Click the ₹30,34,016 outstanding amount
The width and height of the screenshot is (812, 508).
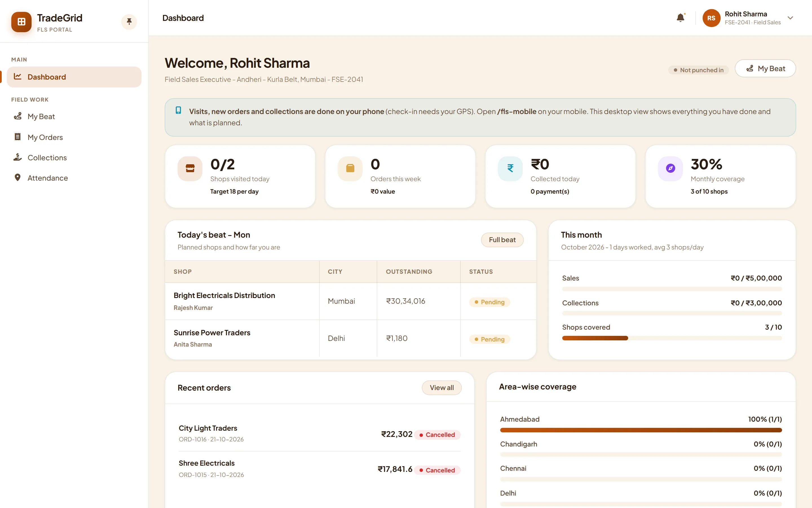click(x=405, y=301)
